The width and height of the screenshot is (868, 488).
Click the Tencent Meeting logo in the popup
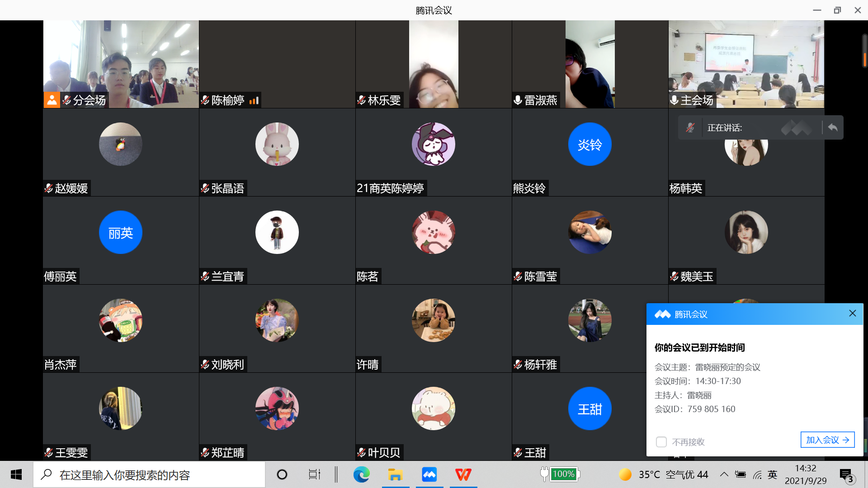(662, 314)
